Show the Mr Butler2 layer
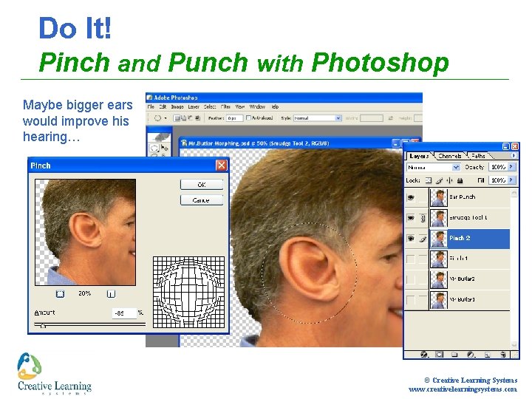Viewport: 532px width, 399px height. click(411, 279)
